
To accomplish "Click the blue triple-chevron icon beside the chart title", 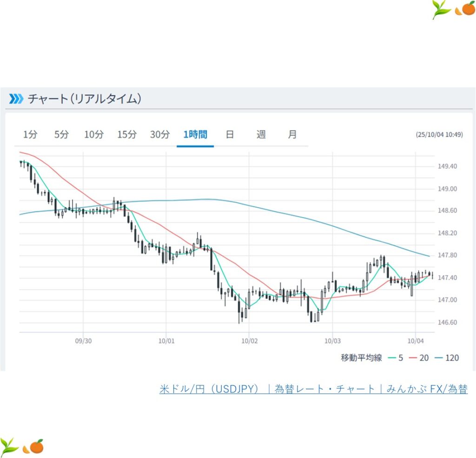I will (16, 99).
